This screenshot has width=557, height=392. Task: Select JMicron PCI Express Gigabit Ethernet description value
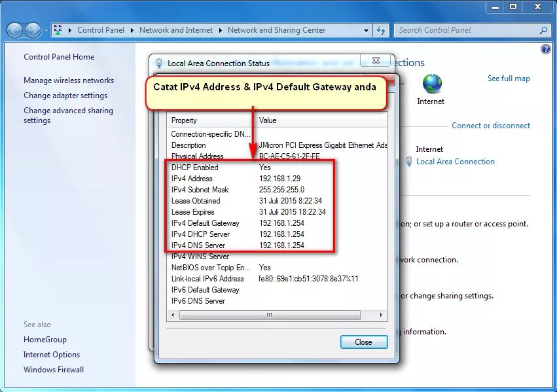(x=323, y=145)
